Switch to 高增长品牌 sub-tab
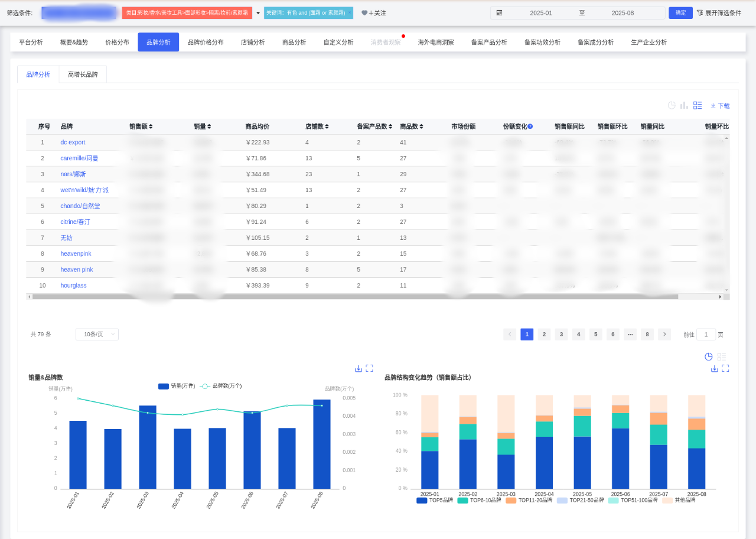The width and height of the screenshot is (756, 539). [83, 74]
